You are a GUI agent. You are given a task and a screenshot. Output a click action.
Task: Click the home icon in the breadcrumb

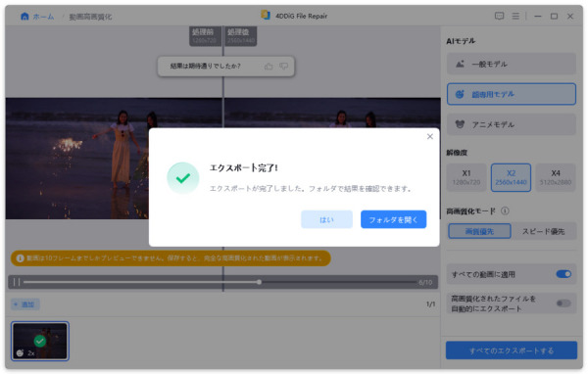24,16
